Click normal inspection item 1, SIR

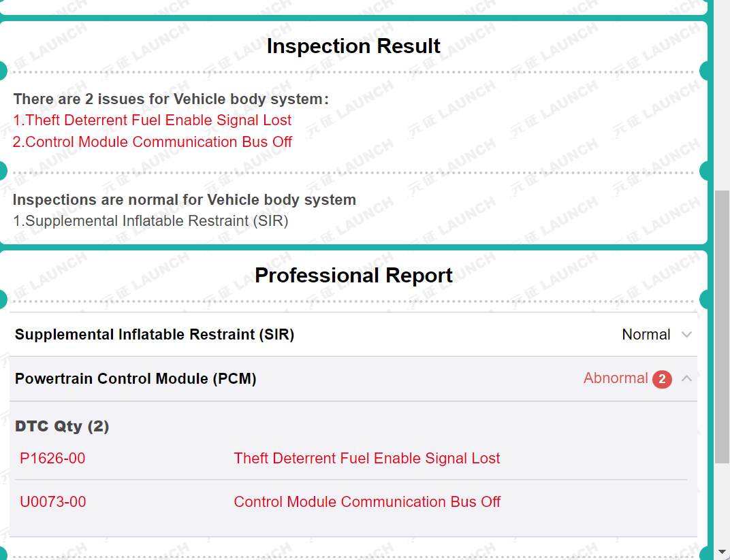click(x=150, y=221)
